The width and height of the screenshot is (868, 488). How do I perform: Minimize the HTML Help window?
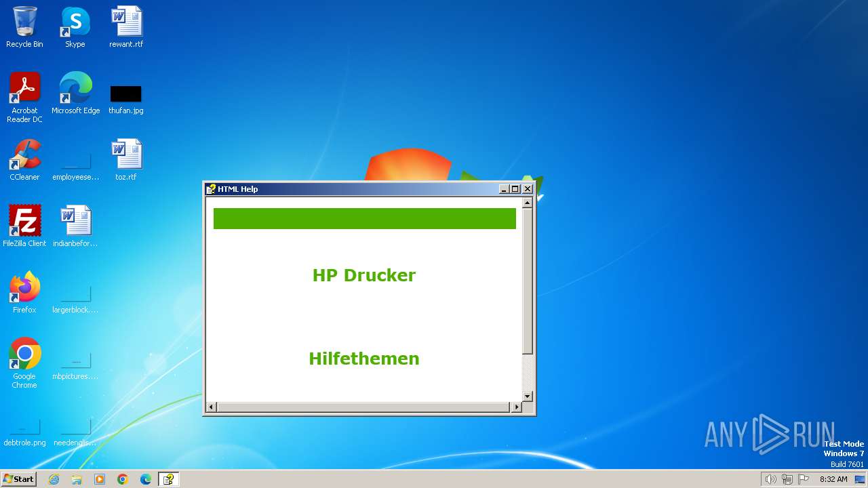(x=504, y=189)
